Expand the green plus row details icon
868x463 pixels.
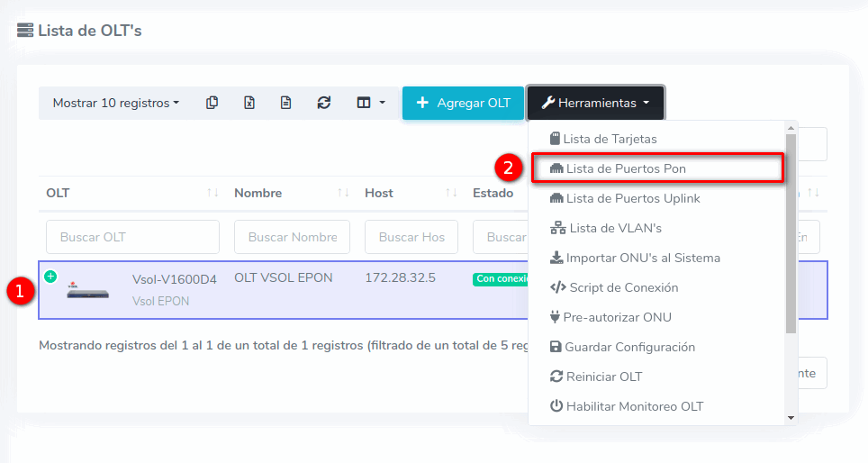click(x=50, y=276)
